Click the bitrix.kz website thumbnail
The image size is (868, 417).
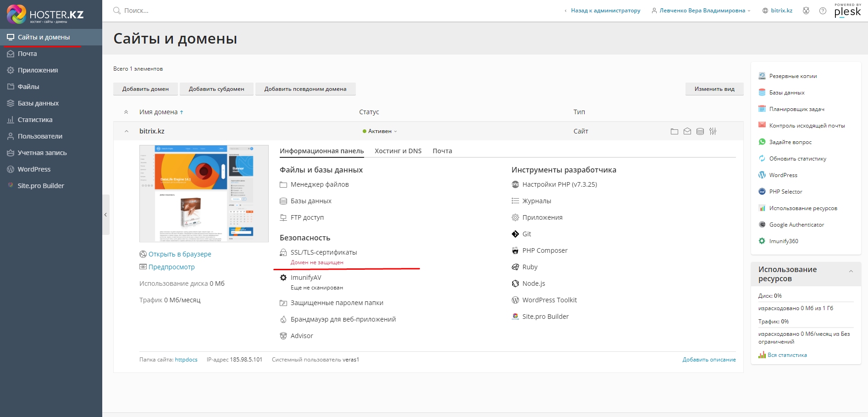click(204, 194)
